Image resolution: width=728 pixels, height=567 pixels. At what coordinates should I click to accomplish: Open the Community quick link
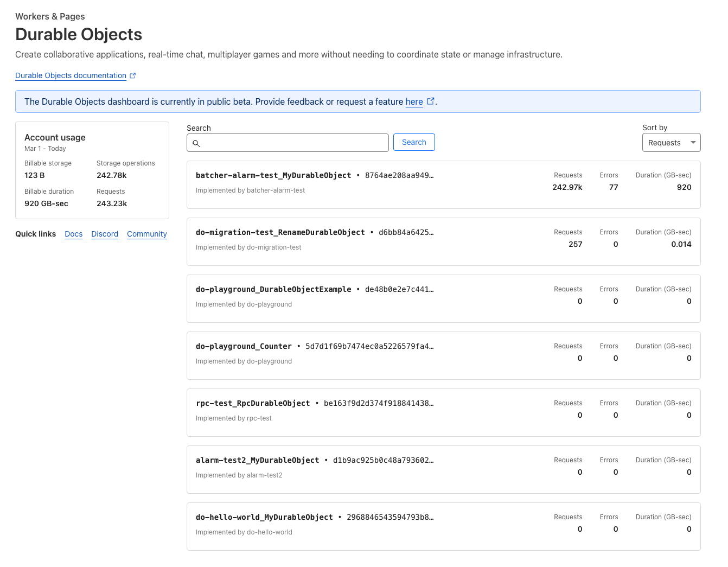tap(147, 234)
